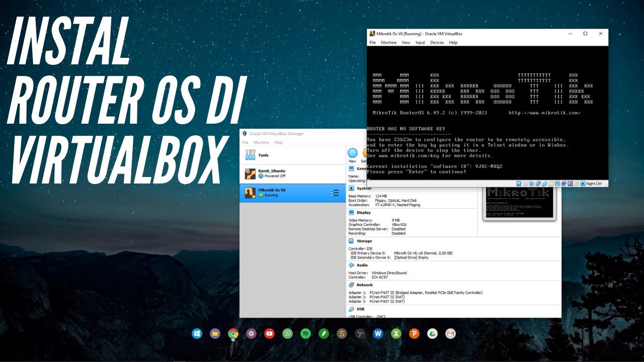This screenshot has width=644, height=362.
Task: Click the Storage section header
Action: click(364, 241)
